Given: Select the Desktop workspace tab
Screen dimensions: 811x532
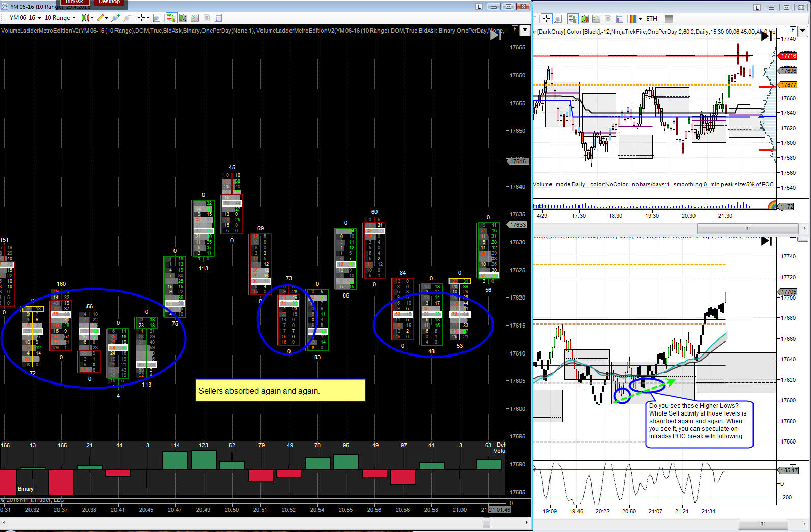Looking at the screenshot, I should 109,3.
